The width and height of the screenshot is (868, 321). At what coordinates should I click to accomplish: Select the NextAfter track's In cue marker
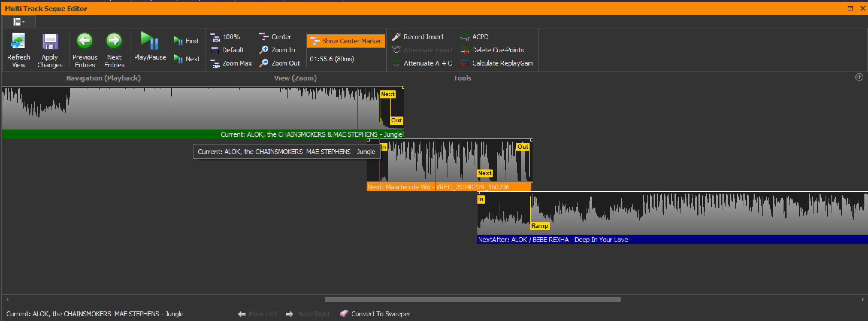point(481,200)
